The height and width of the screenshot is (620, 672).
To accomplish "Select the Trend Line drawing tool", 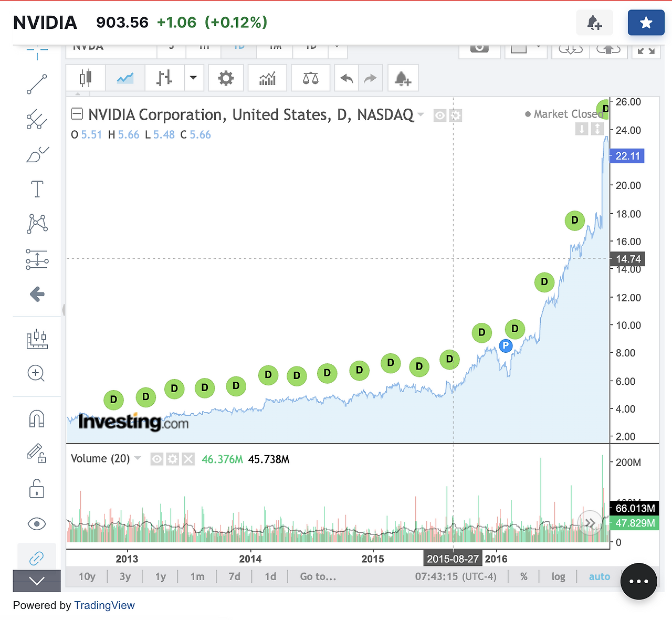I will tap(37, 84).
